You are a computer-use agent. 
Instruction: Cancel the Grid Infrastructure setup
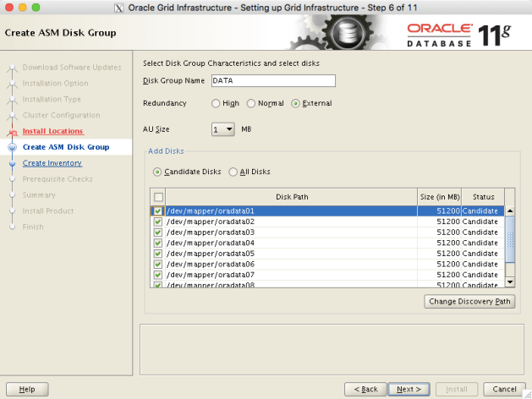505,389
